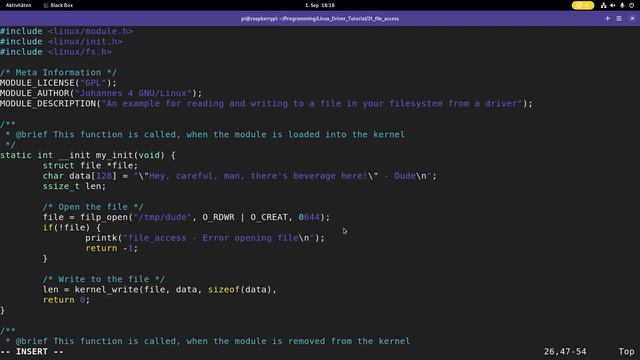Viewport: 640px width, 360px height.
Task: Click "my_init(void)" in the function signature
Action: (130, 155)
